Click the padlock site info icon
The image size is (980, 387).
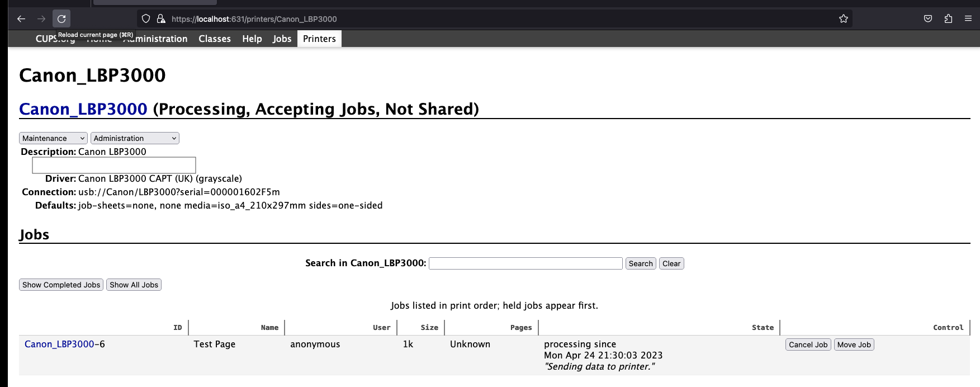161,19
